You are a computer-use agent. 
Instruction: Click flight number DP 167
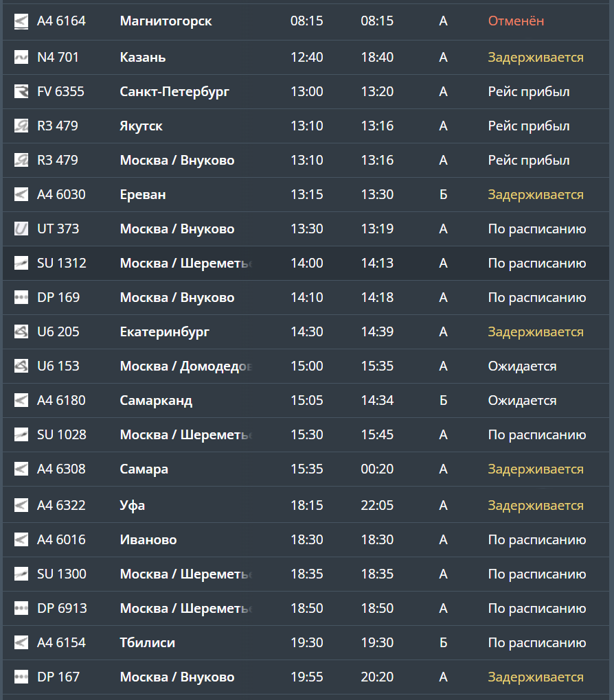coord(58,677)
